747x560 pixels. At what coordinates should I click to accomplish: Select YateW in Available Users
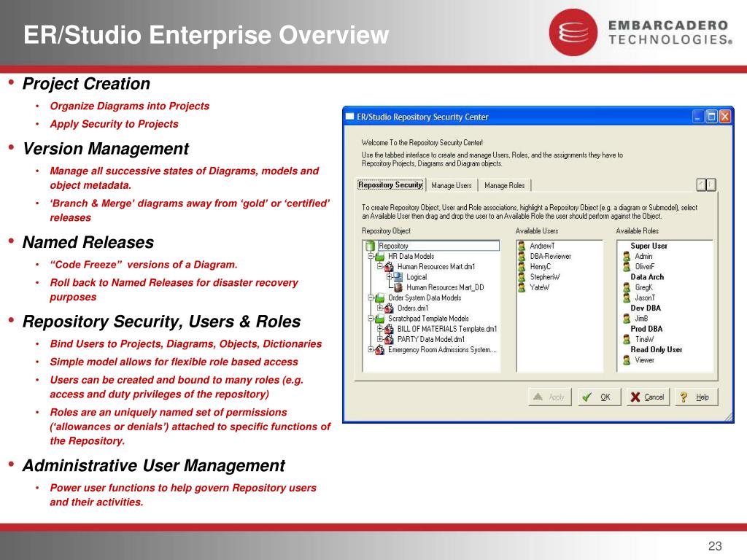[539, 287]
